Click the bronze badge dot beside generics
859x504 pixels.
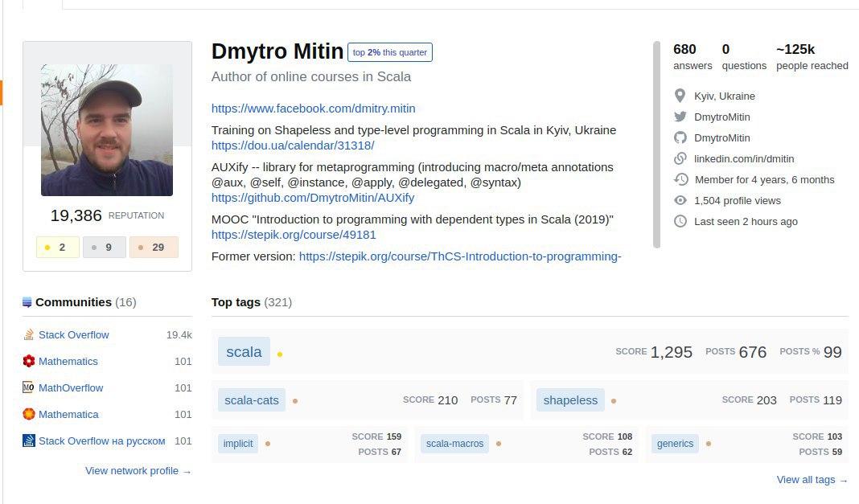pyautogui.click(x=709, y=444)
